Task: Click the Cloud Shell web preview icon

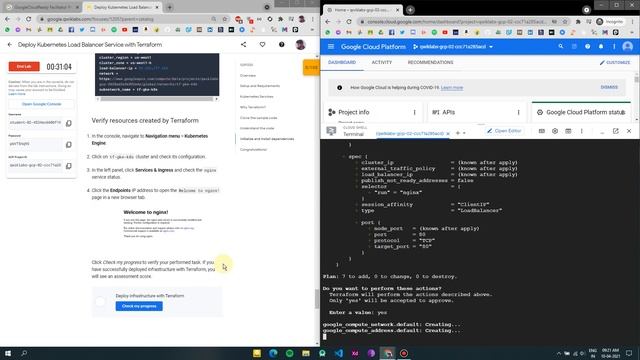Action: (568, 131)
